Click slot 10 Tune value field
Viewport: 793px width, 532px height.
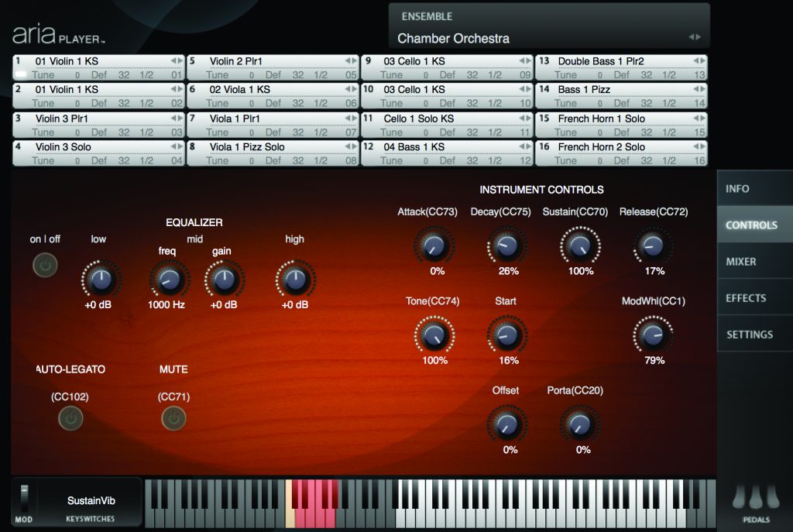coord(426,104)
